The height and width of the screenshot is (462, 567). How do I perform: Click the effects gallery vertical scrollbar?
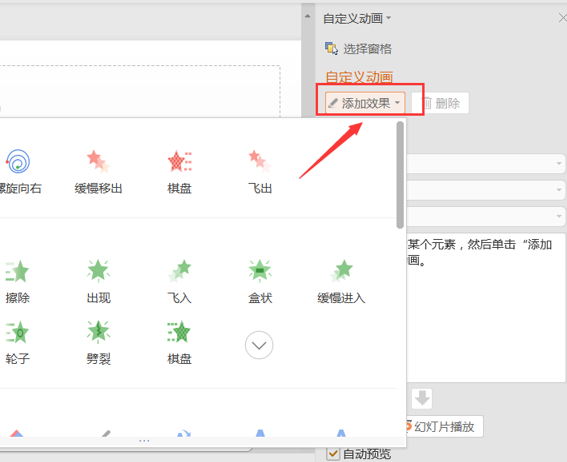(400, 175)
